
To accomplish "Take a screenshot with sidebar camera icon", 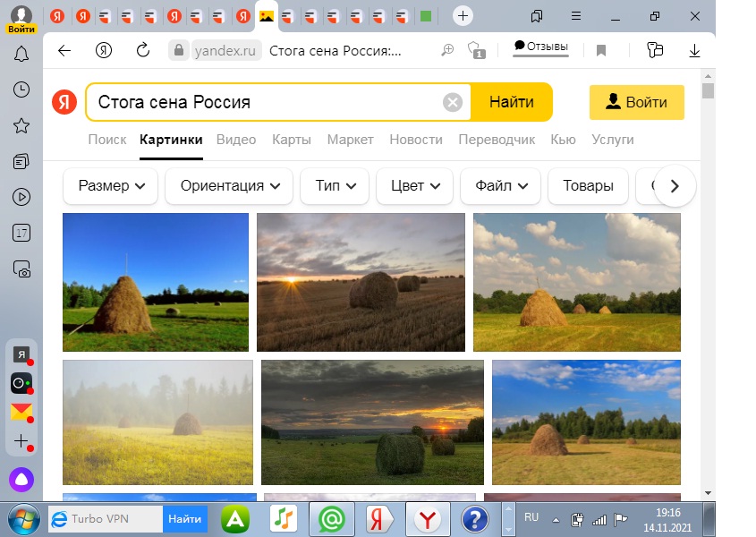I will 21,269.
